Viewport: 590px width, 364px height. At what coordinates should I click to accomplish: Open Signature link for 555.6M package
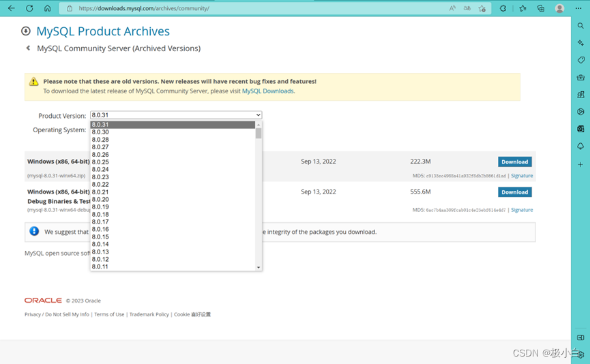(x=522, y=210)
